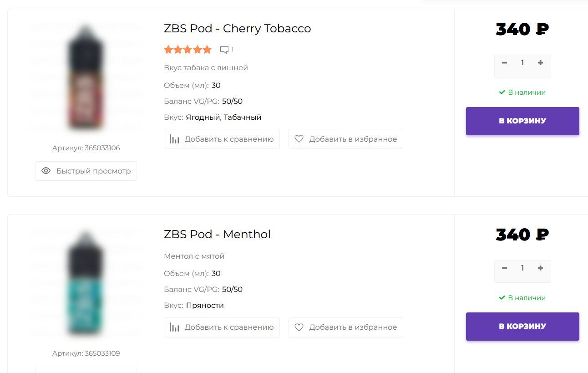Open the review comment icon on Cherry Tobacco
The image size is (588, 373).
click(224, 50)
